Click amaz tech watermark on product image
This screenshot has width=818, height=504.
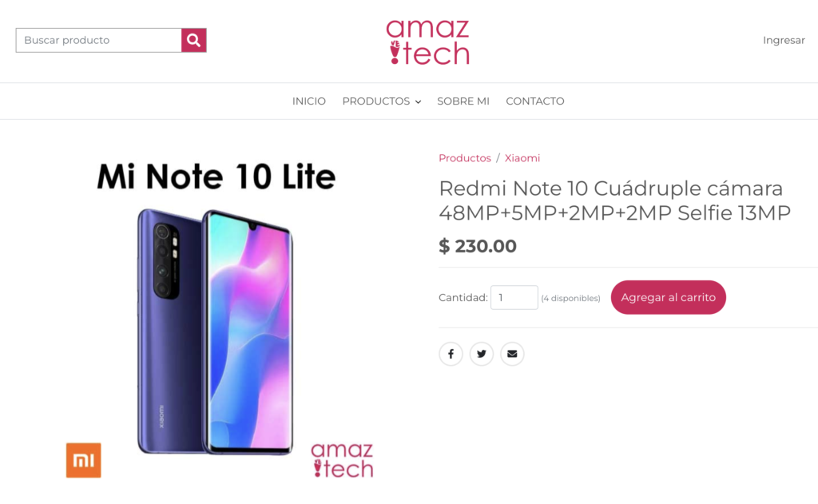pos(342,460)
